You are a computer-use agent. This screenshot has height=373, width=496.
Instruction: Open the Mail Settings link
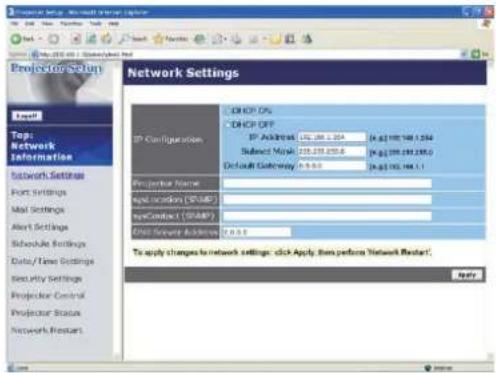[x=38, y=210]
